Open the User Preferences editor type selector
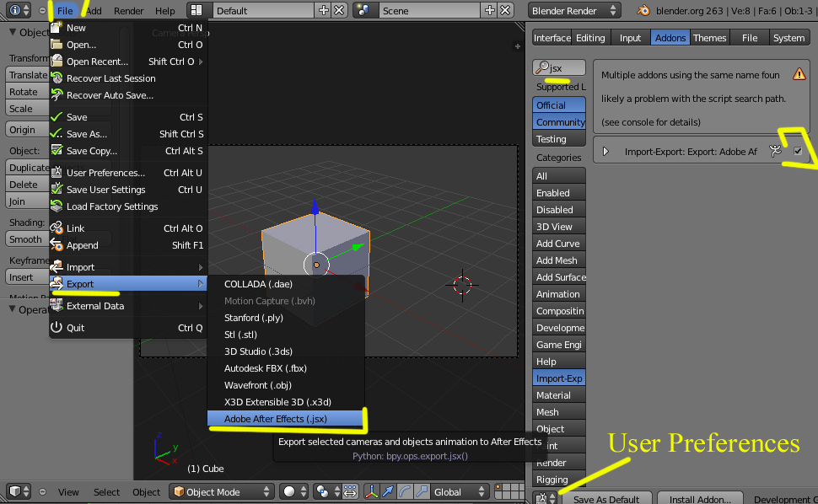The height and width of the screenshot is (504, 818). 546,499
